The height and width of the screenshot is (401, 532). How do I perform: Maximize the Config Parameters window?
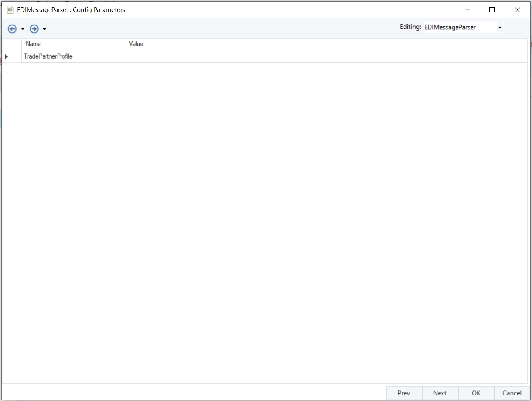(x=492, y=10)
